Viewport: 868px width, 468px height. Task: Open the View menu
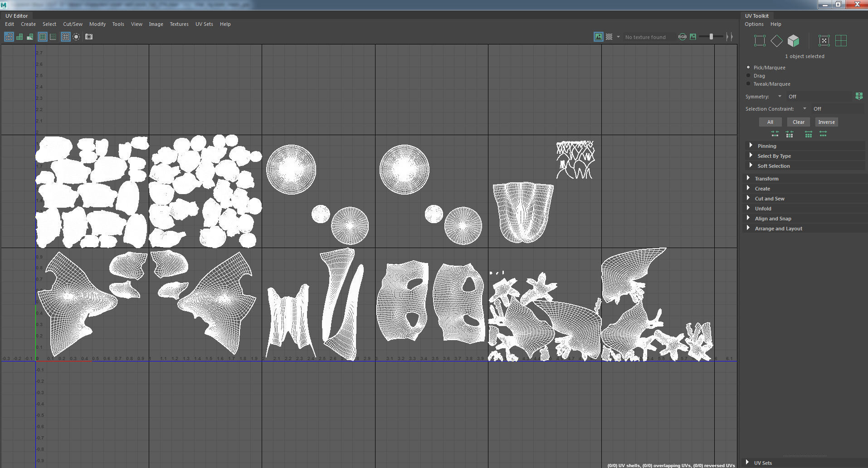point(137,24)
